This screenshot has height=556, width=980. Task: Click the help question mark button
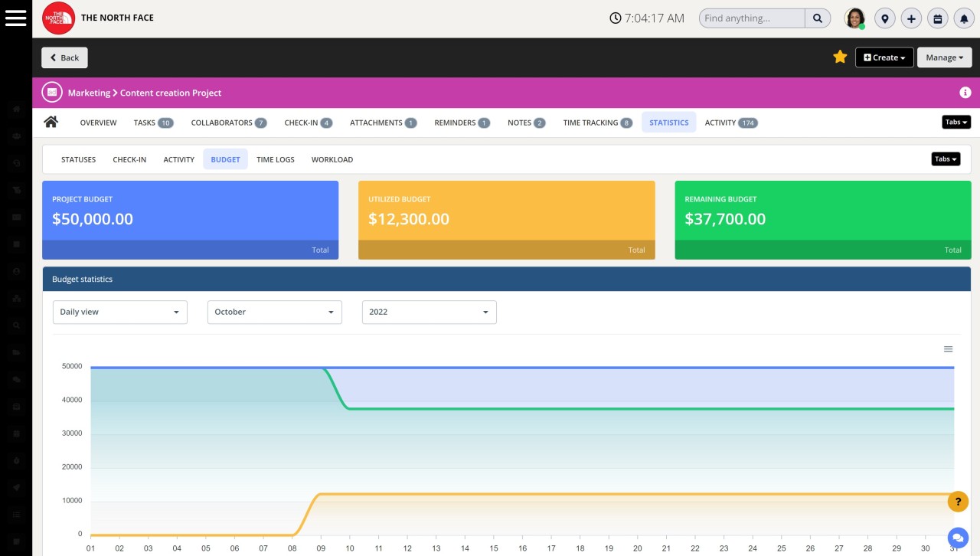click(x=958, y=502)
